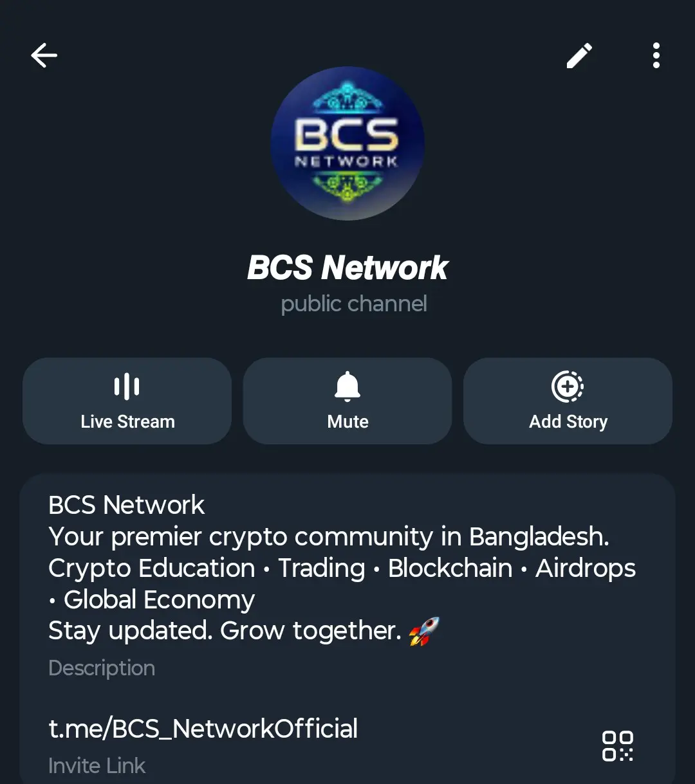This screenshot has height=784, width=695.
Task: Tap the Invite Link caption
Action: pos(97,765)
